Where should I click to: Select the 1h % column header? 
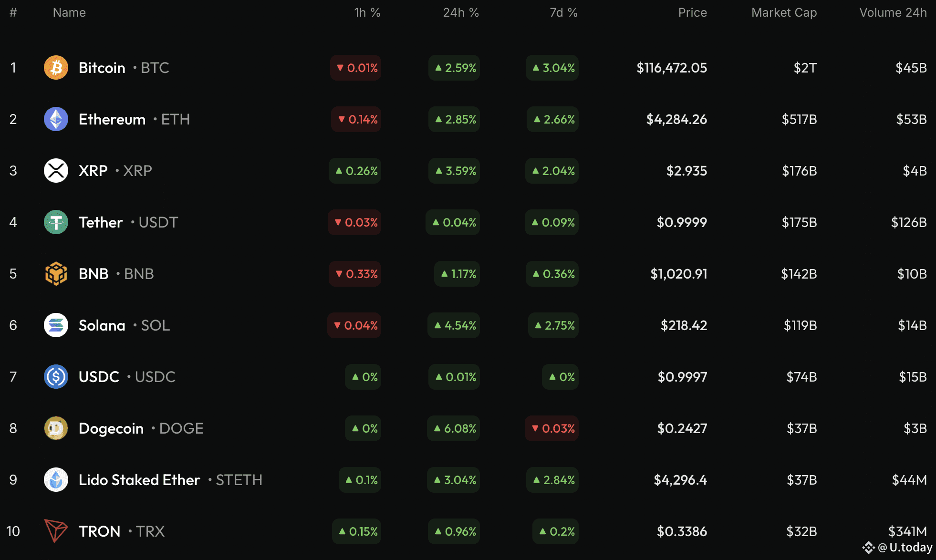click(367, 12)
